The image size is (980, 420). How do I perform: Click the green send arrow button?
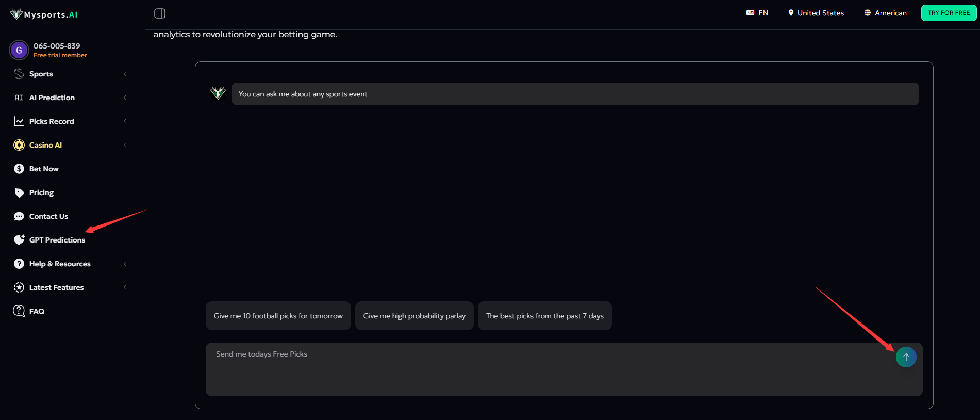(906, 357)
